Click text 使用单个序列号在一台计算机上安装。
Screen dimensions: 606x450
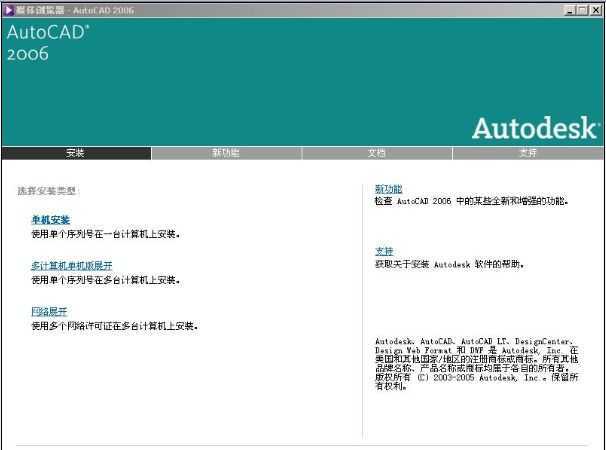pyautogui.click(x=106, y=234)
